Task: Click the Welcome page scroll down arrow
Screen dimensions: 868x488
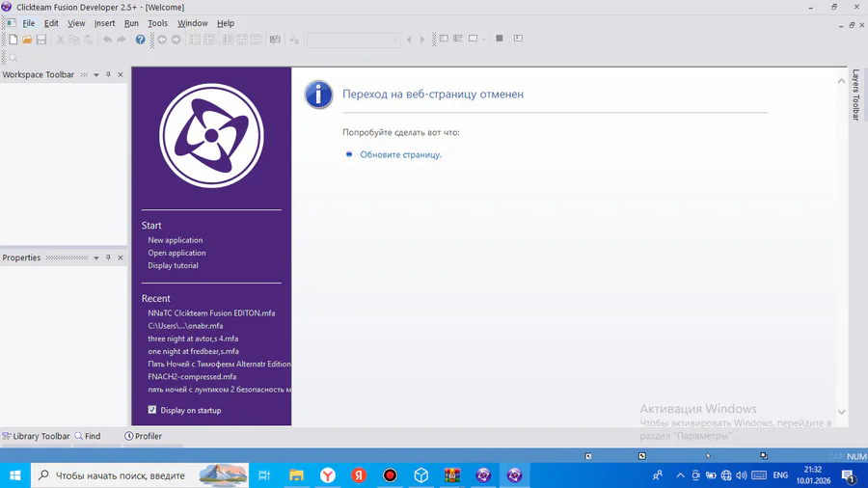Action: coord(841,412)
